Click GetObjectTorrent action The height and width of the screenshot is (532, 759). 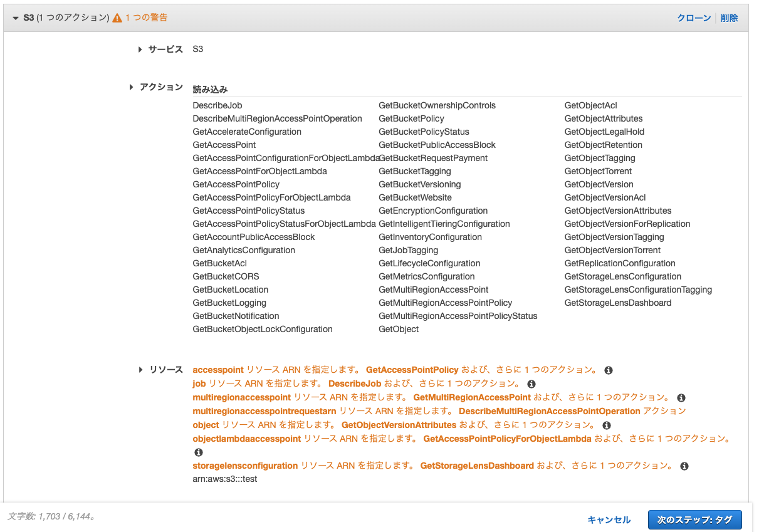coord(599,171)
